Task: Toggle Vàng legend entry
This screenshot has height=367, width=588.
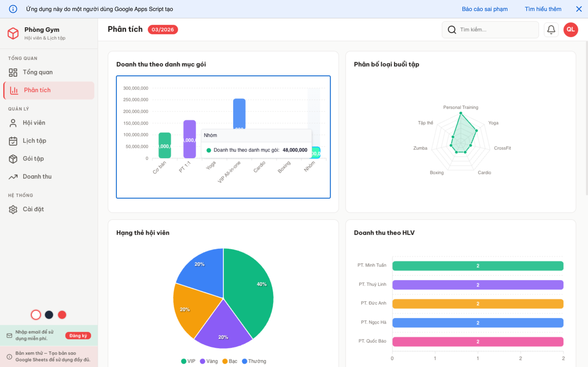Action: click(x=209, y=361)
